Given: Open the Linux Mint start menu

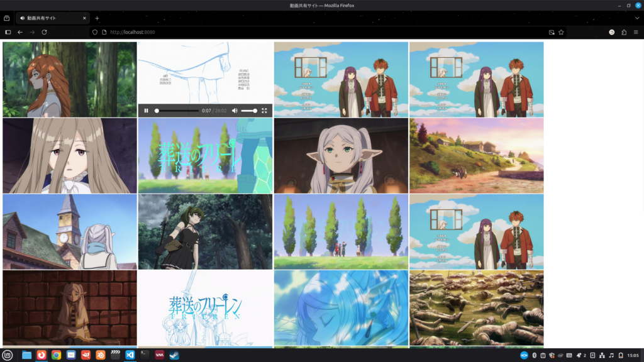Looking at the screenshot, I should [8, 355].
